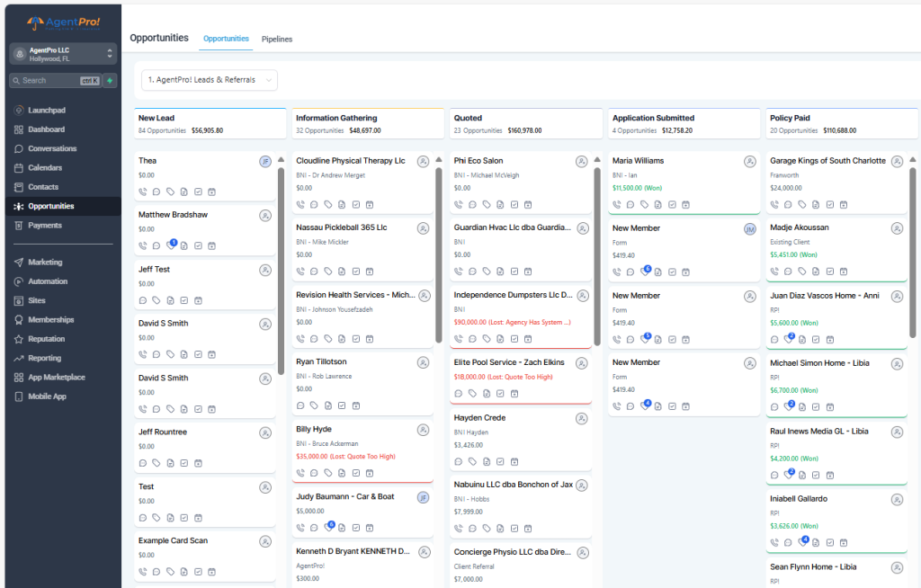This screenshot has width=921, height=588.
Task: Open task icon on Maria Williams card
Action: pyautogui.click(x=672, y=205)
